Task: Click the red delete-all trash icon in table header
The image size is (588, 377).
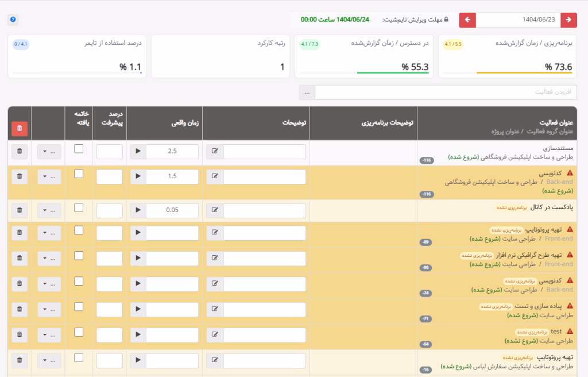Action: [x=20, y=128]
